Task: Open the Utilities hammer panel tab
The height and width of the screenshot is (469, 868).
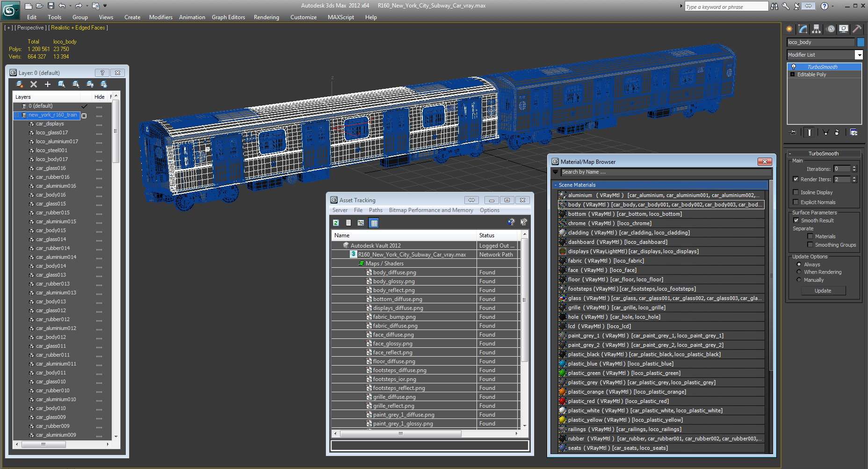Action: point(857,29)
